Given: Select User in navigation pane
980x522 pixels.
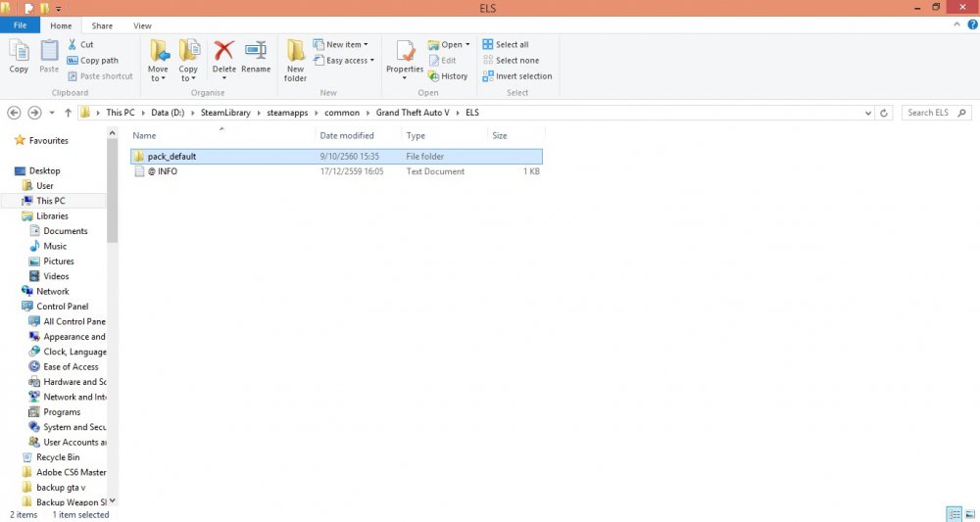Looking at the screenshot, I should tap(37, 185).
